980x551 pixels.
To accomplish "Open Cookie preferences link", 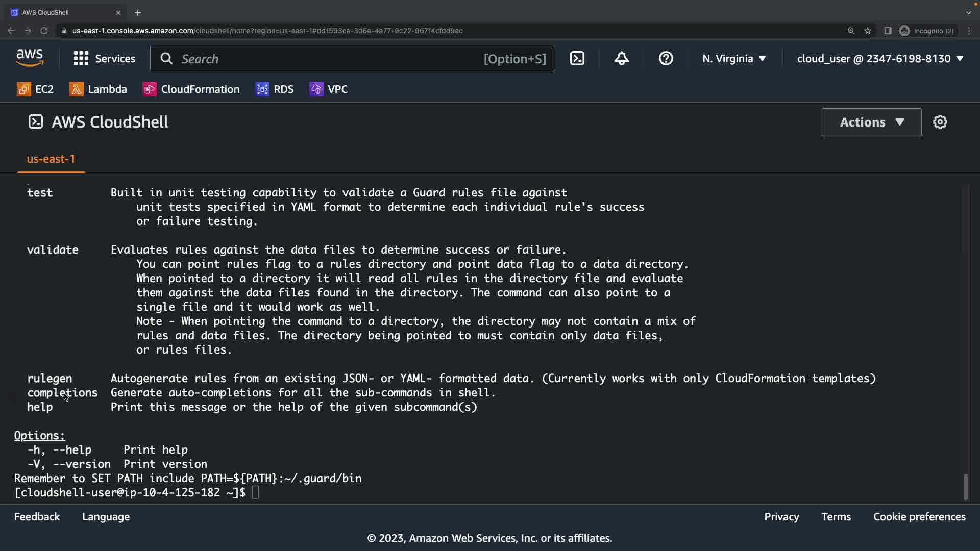I will pos(919,517).
